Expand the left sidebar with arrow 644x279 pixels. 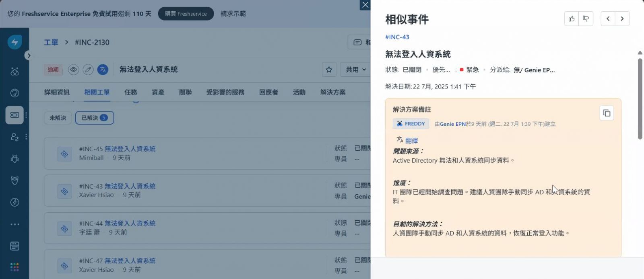click(29, 55)
